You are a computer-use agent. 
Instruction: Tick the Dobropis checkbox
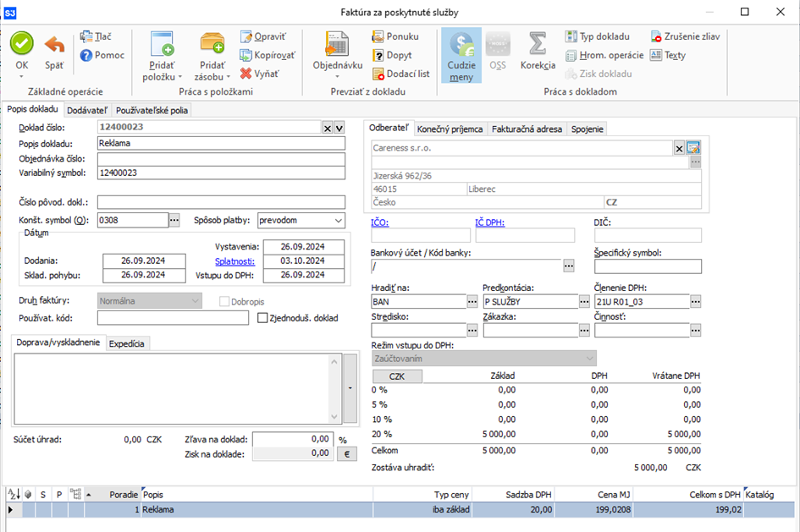(224, 300)
